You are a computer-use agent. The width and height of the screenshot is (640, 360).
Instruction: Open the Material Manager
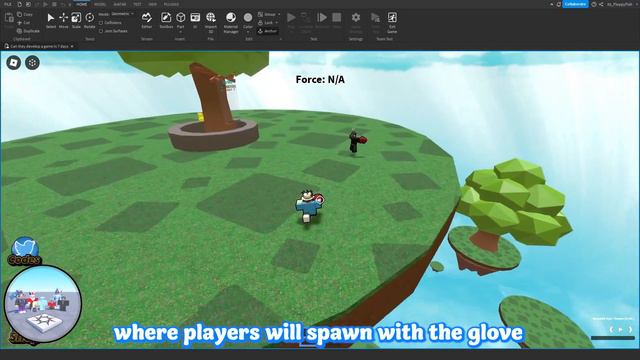click(231, 22)
